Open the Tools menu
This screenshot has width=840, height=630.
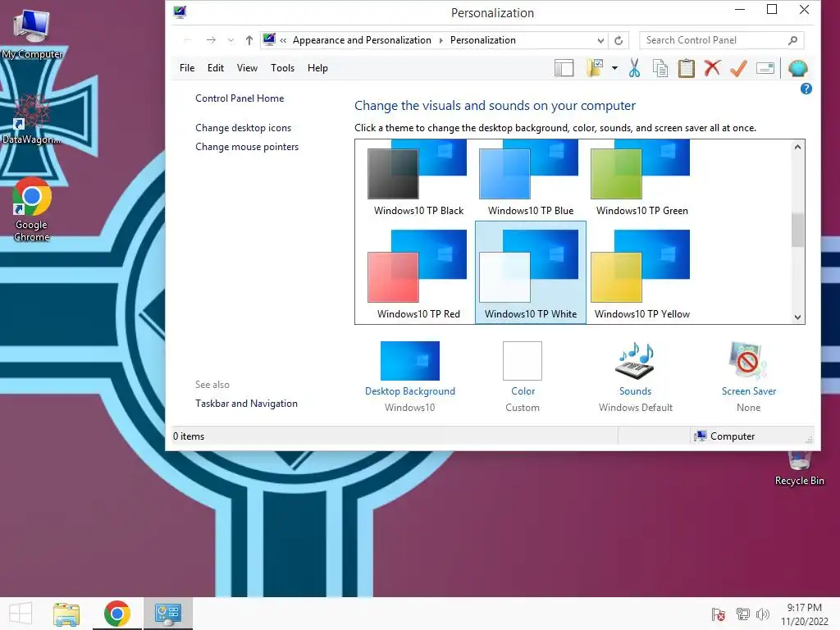click(282, 68)
